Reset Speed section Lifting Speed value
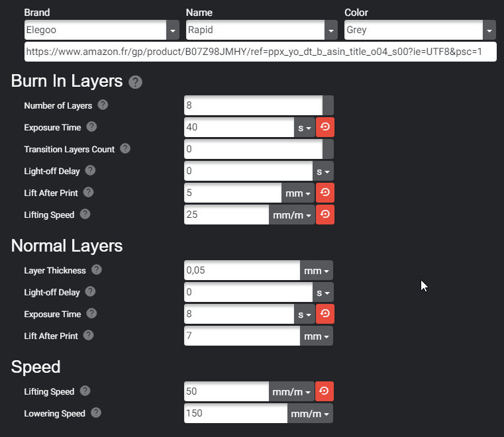This screenshot has height=437, width=504. click(325, 391)
